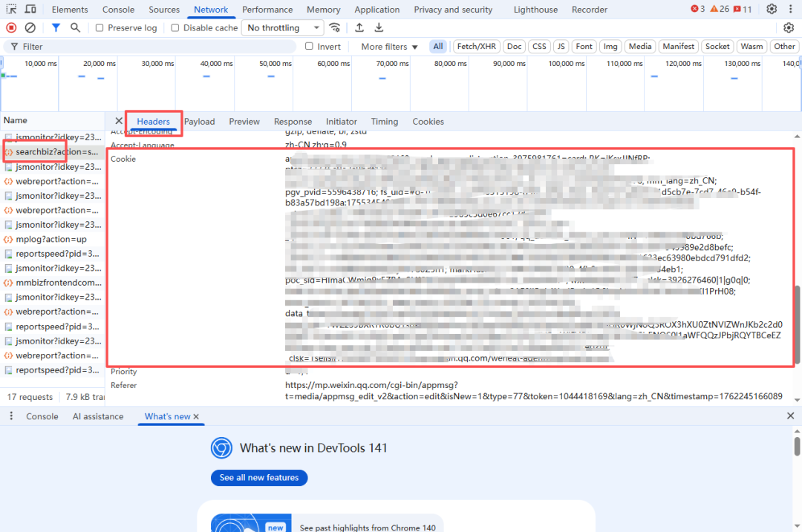Stop recording network log

click(11, 27)
